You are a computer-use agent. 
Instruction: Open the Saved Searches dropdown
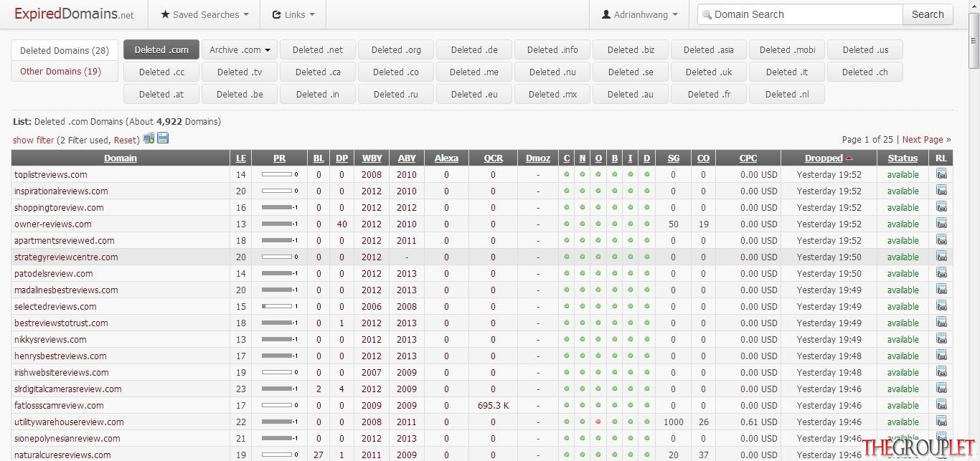(x=204, y=14)
